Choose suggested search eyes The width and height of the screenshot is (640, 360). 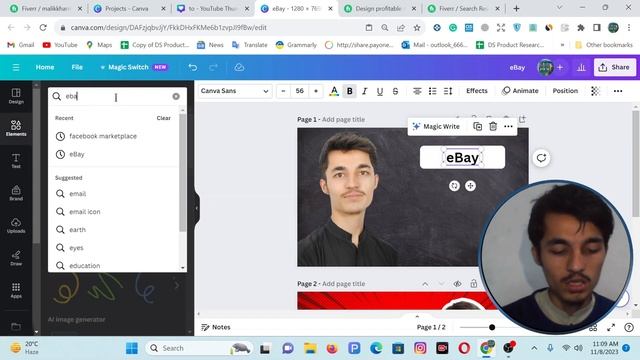click(76, 248)
